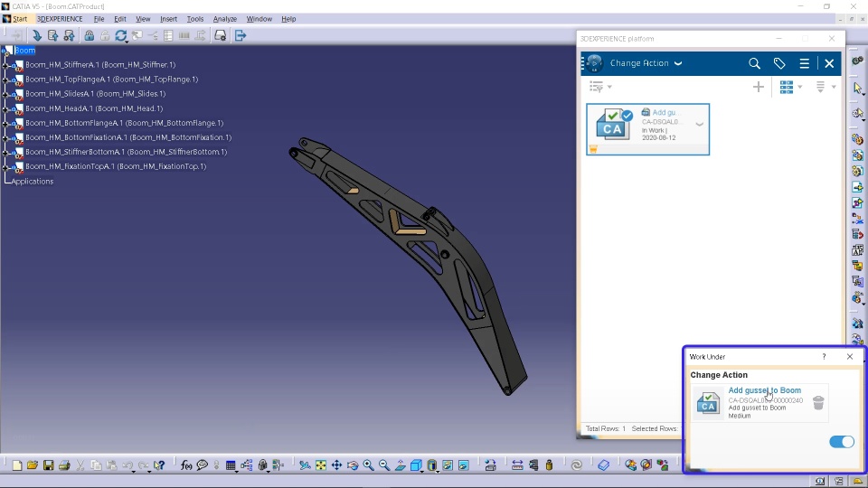Click the Zoom In magnifier icon
This screenshot has width=868, height=488.
[368, 465]
